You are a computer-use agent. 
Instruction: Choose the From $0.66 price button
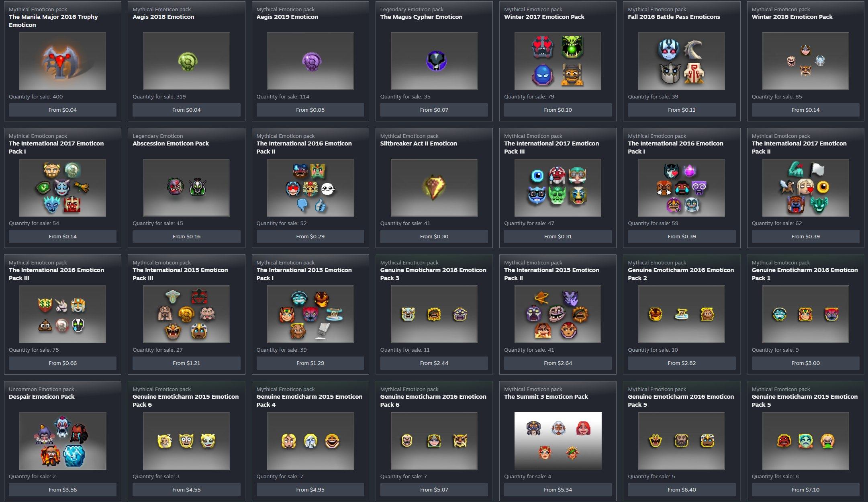coord(63,363)
